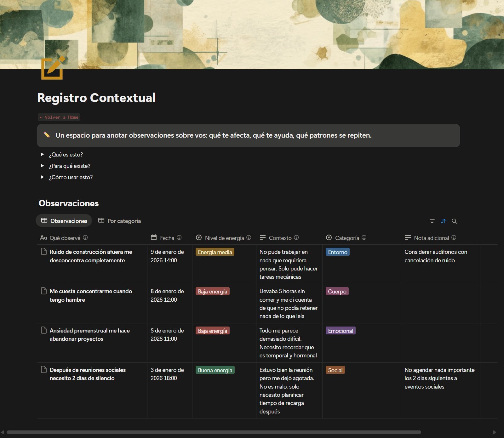Click the scrollbar right arrow at the bottom
Screen dimensions: 504x438
click(x=494, y=432)
